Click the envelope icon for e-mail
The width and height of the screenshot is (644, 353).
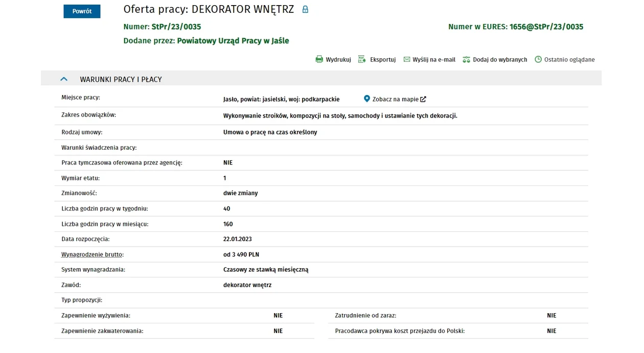click(x=407, y=59)
